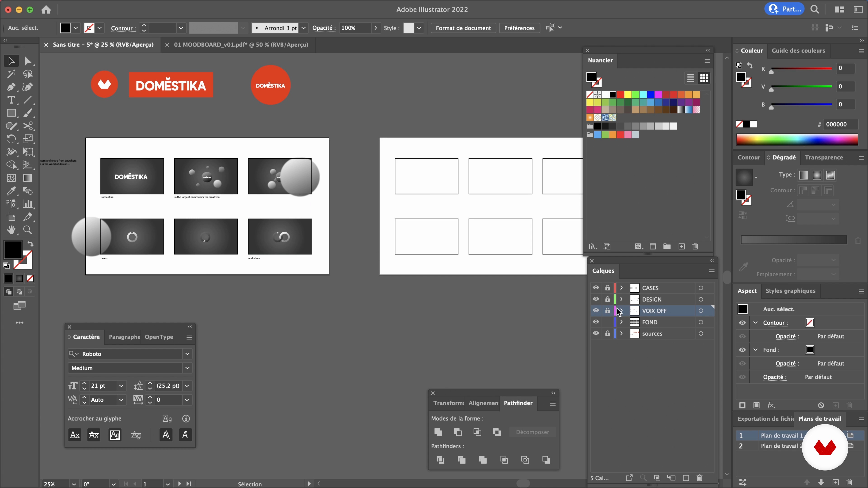
Task: Unlock the CASES layer
Action: [x=607, y=288]
